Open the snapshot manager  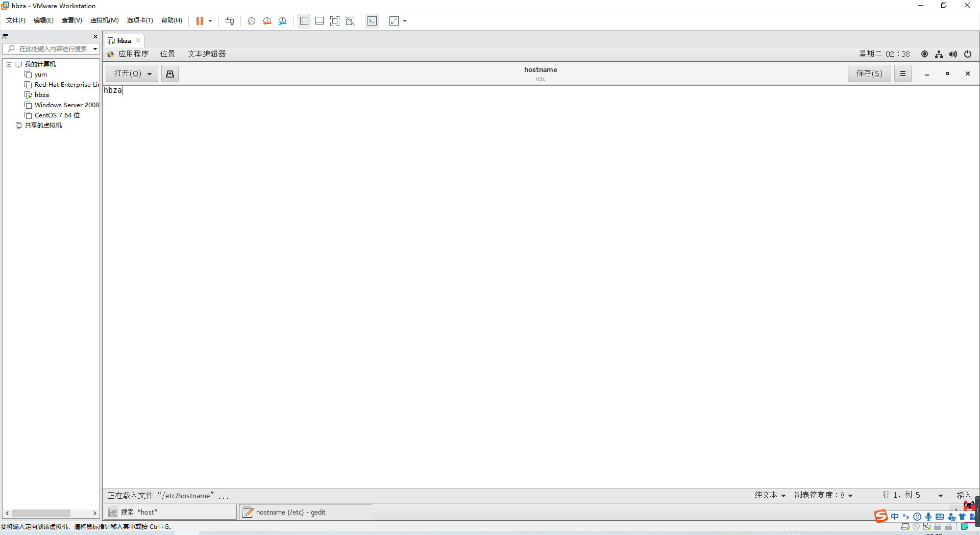[x=282, y=21]
